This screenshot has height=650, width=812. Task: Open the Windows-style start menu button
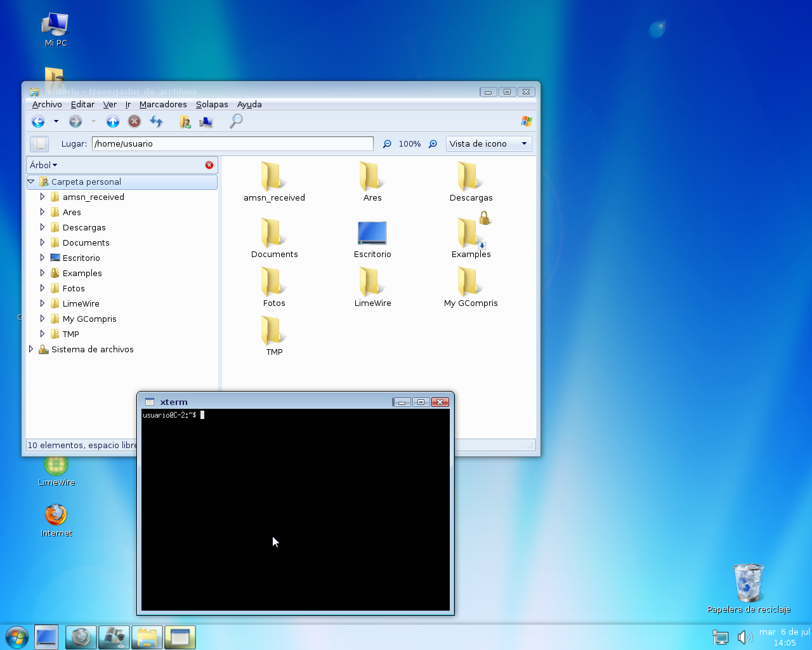pos(16,637)
